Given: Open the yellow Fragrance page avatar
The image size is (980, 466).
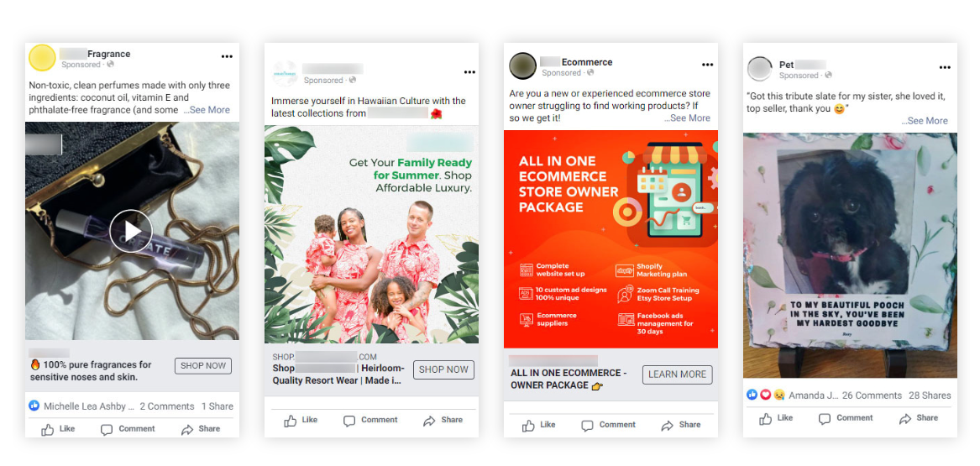Looking at the screenshot, I should [x=42, y=58].
